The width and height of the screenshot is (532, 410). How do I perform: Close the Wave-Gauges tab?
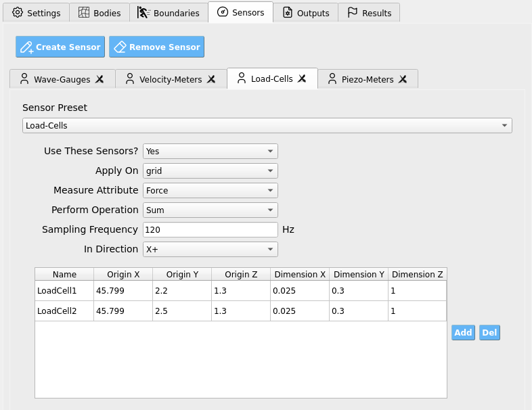(x=99, y=79)
